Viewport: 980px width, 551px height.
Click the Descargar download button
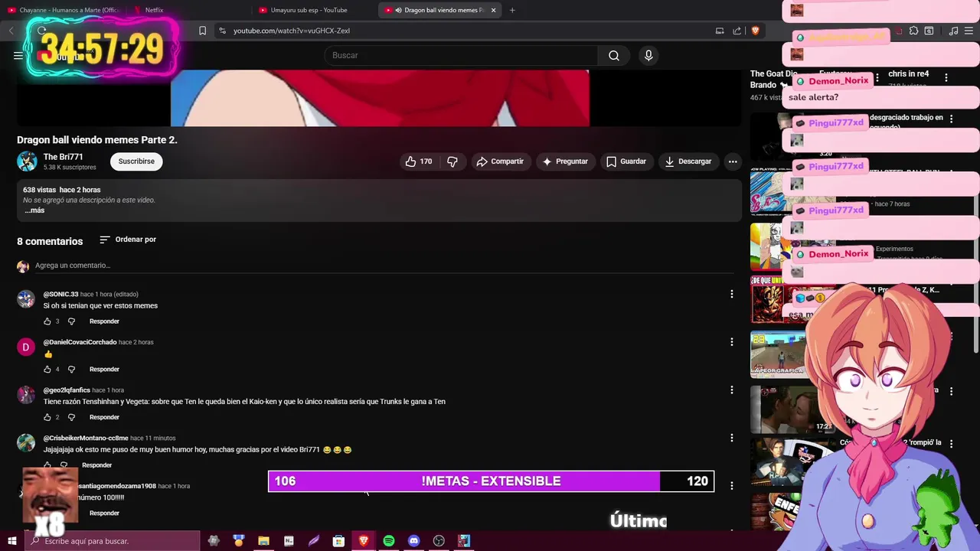coord(688,161)
